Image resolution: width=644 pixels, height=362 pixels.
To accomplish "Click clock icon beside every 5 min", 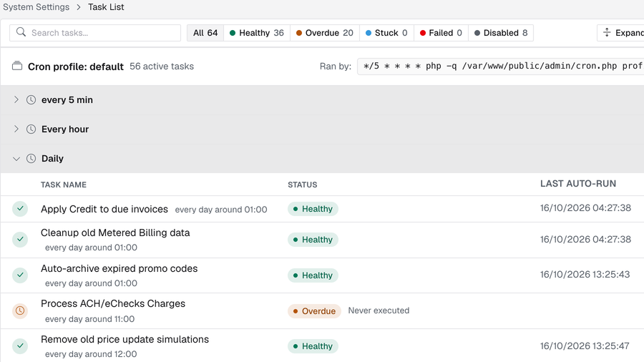I will (31, 99).
